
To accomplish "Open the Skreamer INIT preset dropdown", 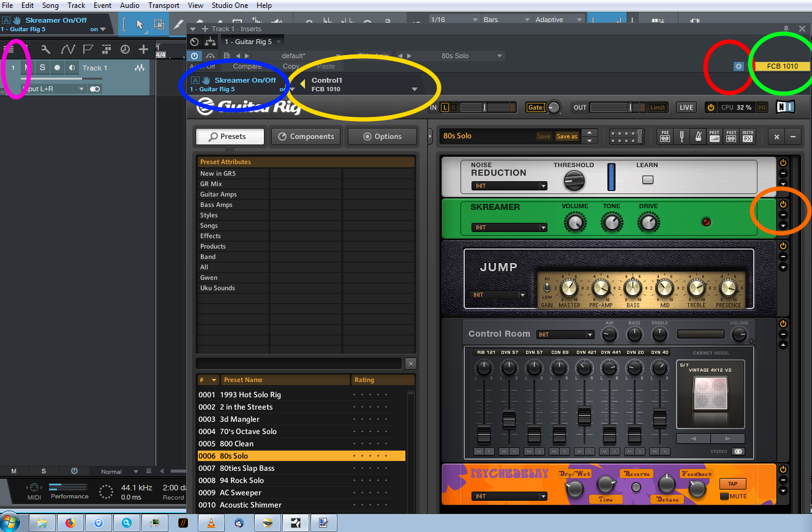I will [x=509, y=228].
